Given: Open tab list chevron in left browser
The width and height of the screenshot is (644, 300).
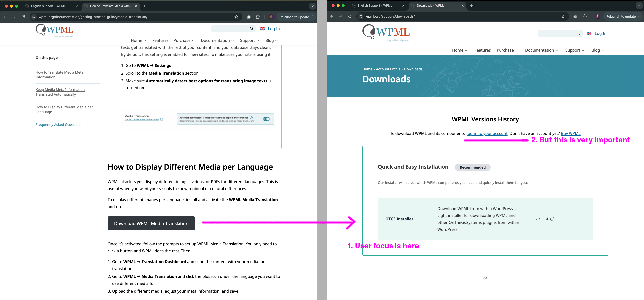Looking at the screenshot, I should pyautogui.click(x=312, y=6).
